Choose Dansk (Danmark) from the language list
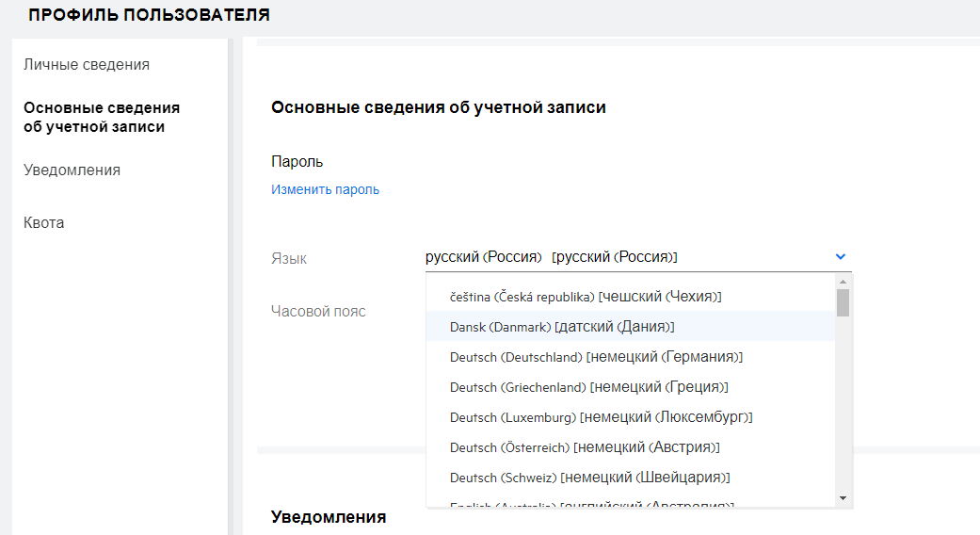This screenshot has width=980, height=535. point(562,327)
